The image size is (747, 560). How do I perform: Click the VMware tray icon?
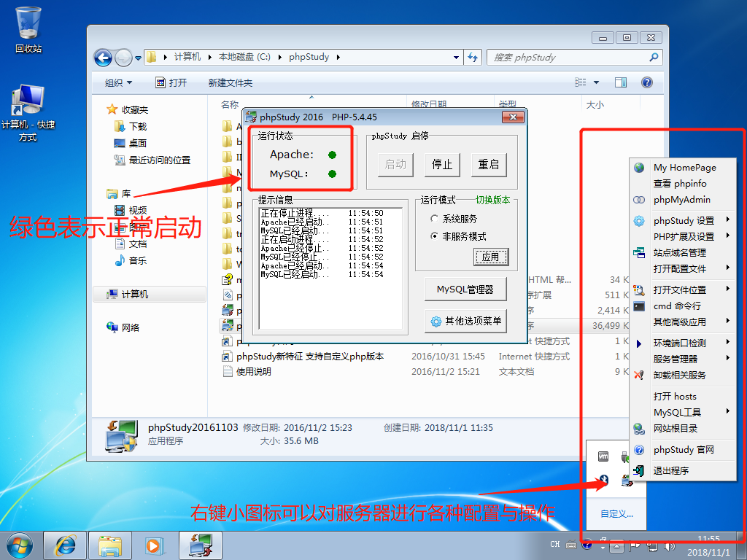603,456
